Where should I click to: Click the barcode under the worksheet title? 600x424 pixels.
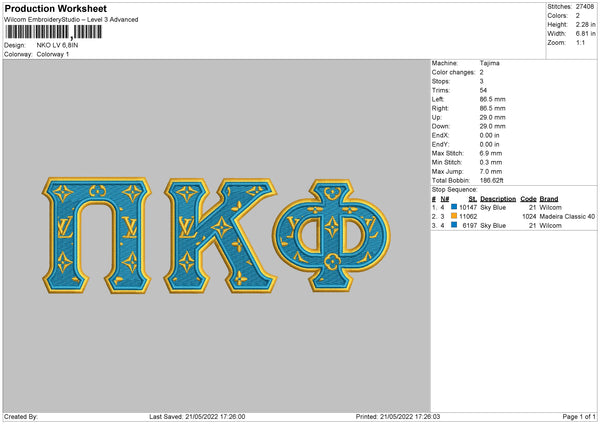click(x=53, y=32)
